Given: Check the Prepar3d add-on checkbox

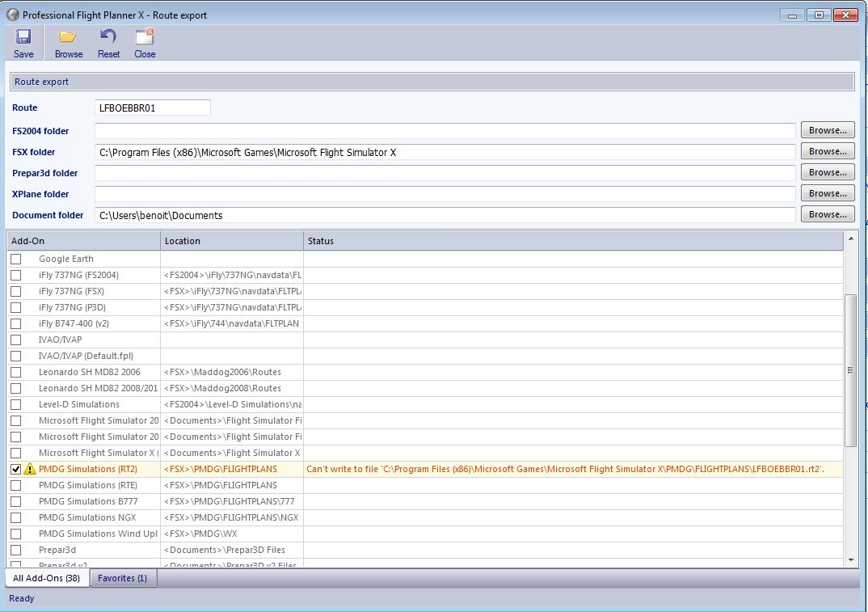Looking at the screenshot, I should pos(16,550).
